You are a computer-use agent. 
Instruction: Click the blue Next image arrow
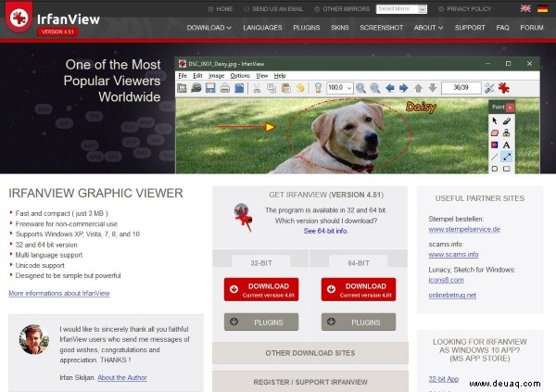(403, 88)
